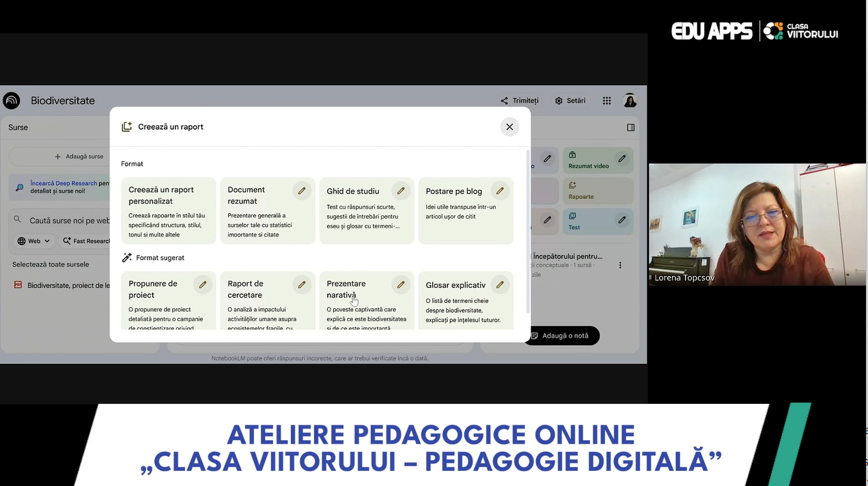868x486 pixels.
Task: Select the Prezentare narativă suggested format
Action: click(x=367, y=301)
